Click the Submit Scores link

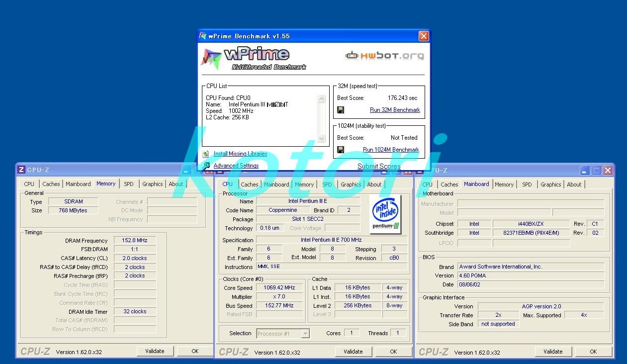(x=379, y=167)
